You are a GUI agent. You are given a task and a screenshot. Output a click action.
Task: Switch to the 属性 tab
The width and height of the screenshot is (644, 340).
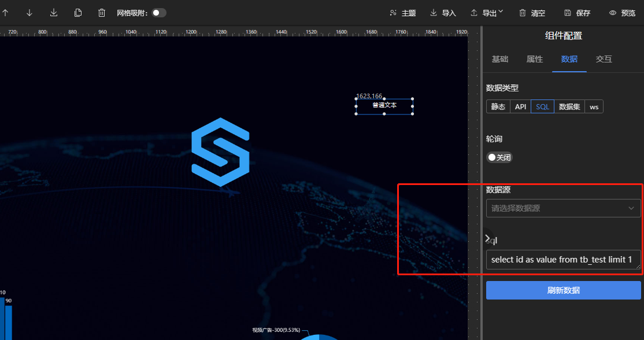pos(534,59)
